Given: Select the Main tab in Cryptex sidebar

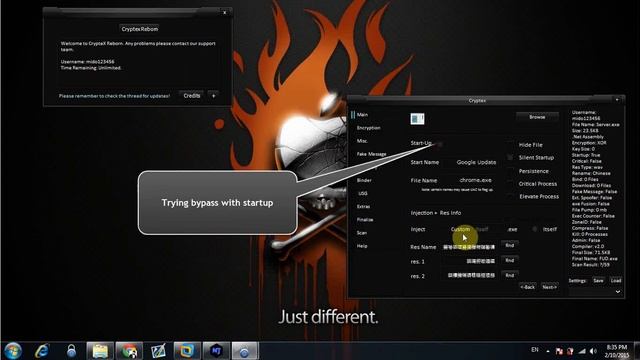Looking at the screenshot, I should pos(362,115).
